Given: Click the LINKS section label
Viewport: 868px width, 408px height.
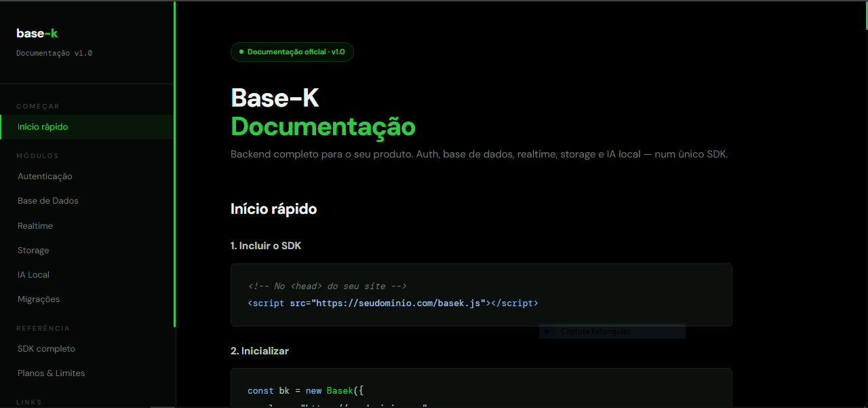Looking at the screenshot, I should (29, 403).
